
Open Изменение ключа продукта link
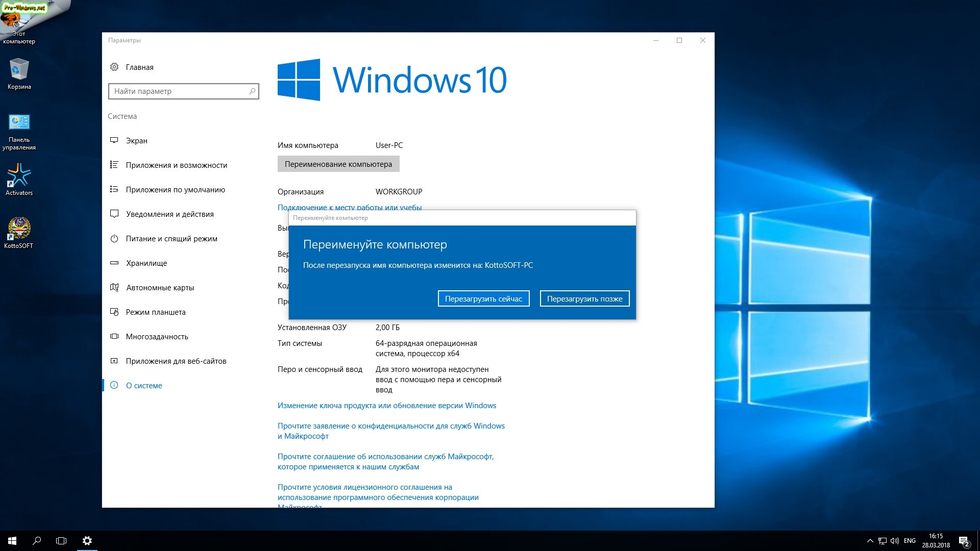coord(386,406)
